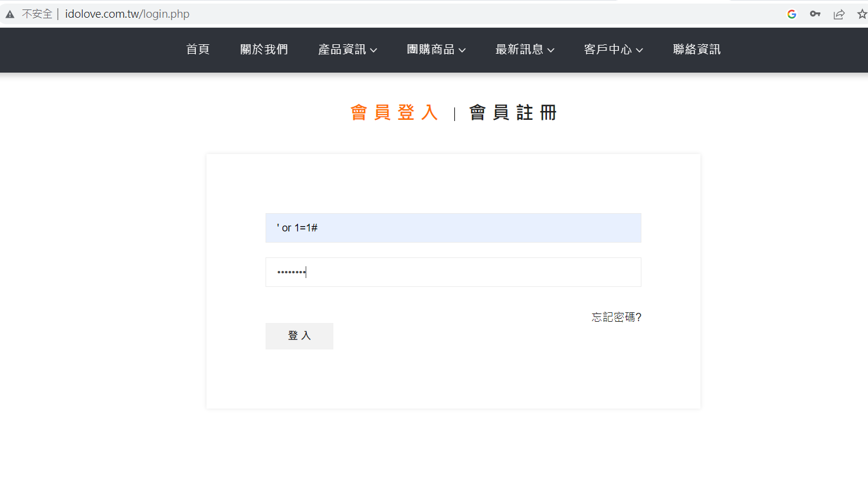The width and height of the screenshot is (868, 477).
Task: Click the password input field
Action: 453,272
